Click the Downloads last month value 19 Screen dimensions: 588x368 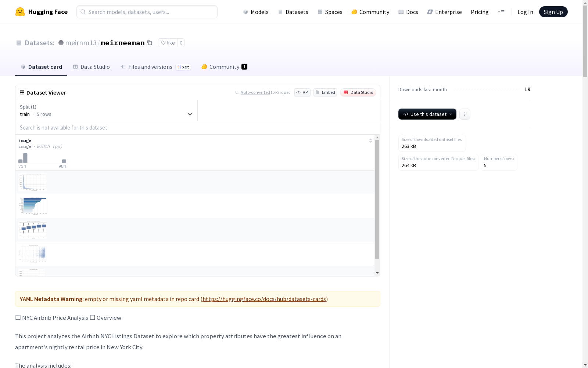(527, 89)
